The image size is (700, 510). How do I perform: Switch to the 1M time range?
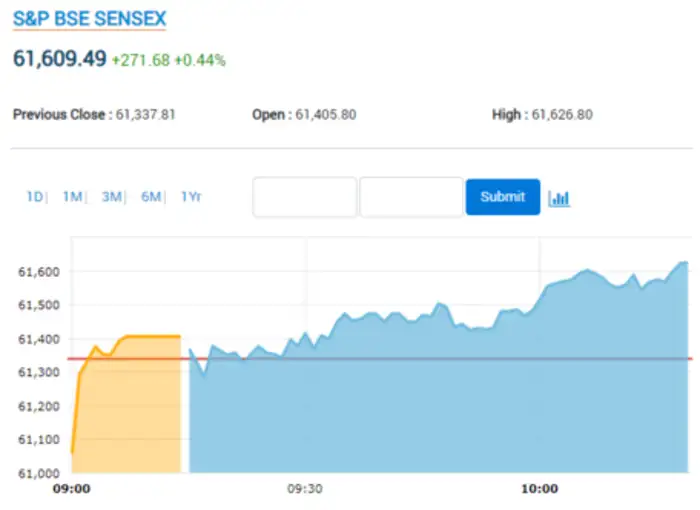[72, 197]
